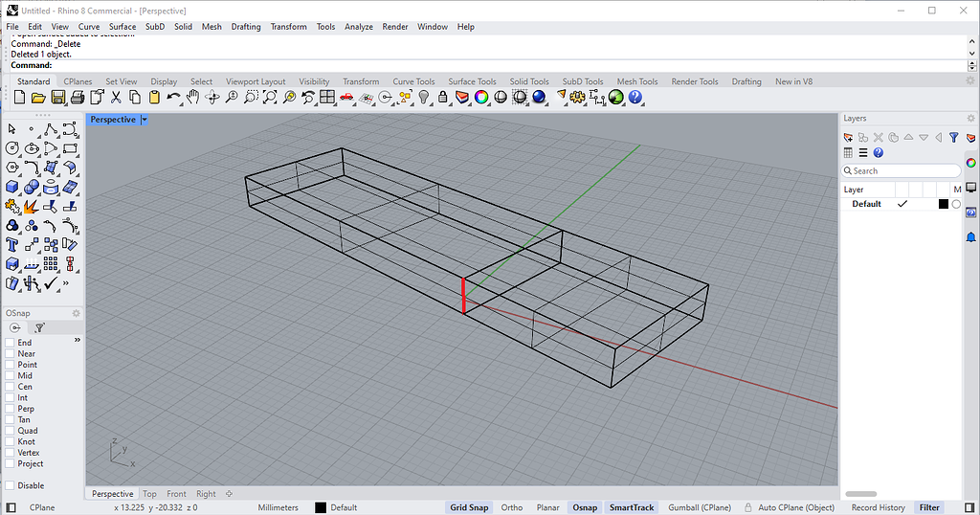Check the Mid osnap option

(11, 376)
